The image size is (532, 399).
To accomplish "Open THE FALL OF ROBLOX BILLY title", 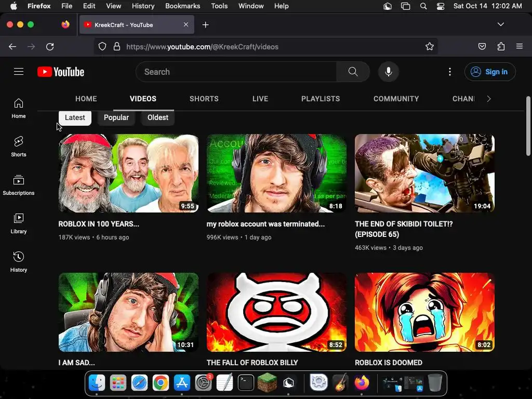I will [252, 363].
